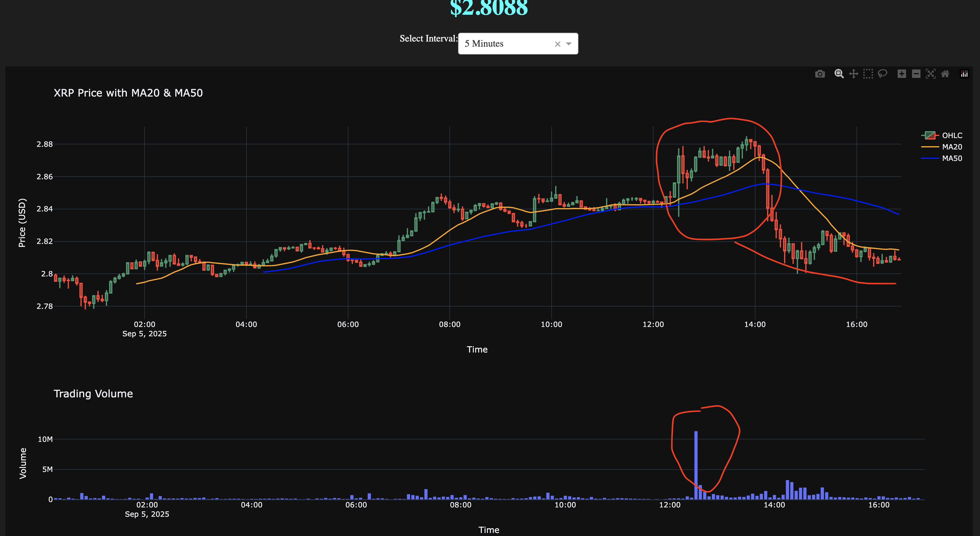Download plot as PNG camera icon

(820, 74)
